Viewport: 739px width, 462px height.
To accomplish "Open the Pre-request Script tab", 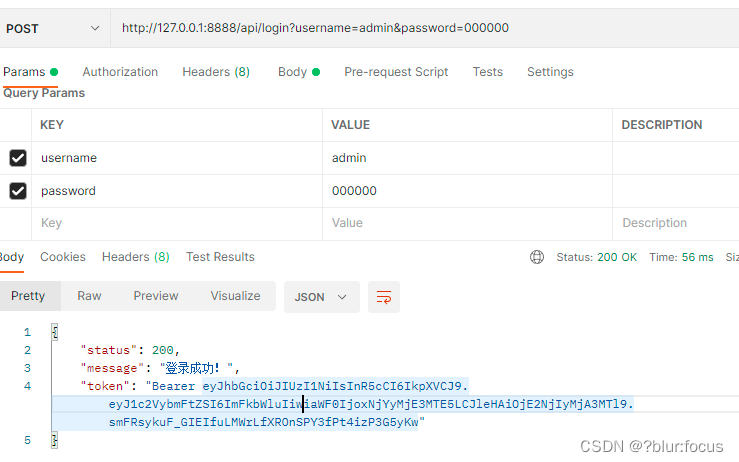I will 396,72.
